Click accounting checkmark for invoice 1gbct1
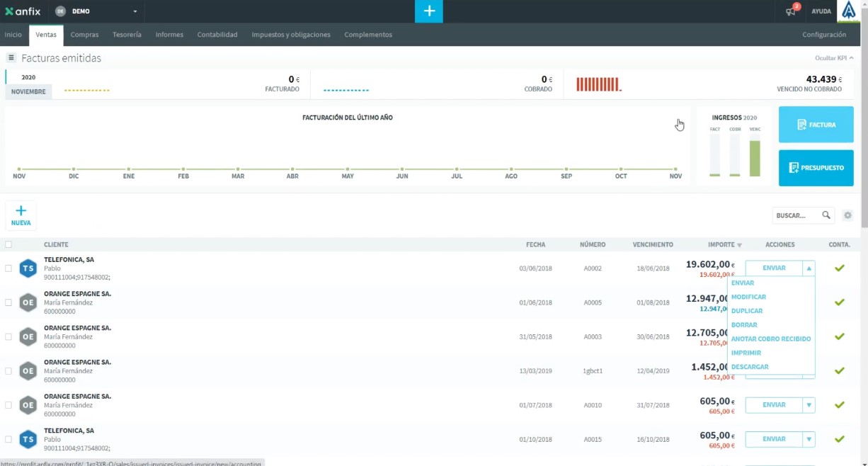This screenshot has width=868, height=466. (x=840, y=370)
